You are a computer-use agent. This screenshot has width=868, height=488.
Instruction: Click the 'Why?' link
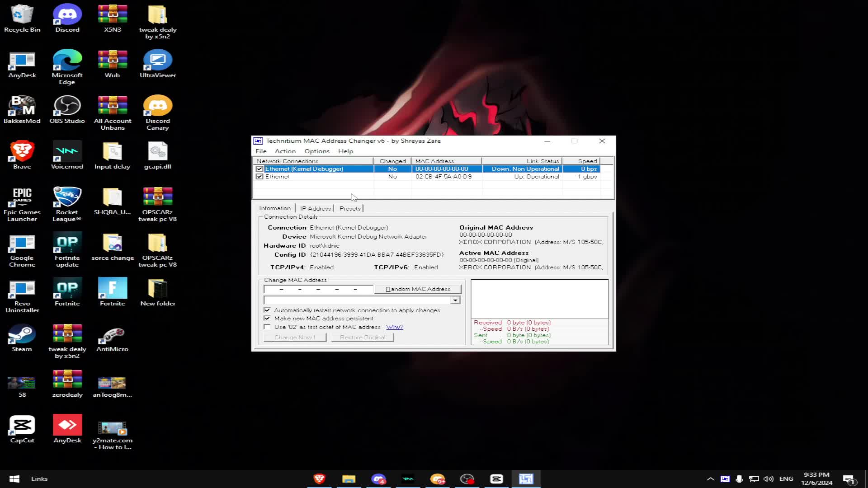tap(394, 327)
